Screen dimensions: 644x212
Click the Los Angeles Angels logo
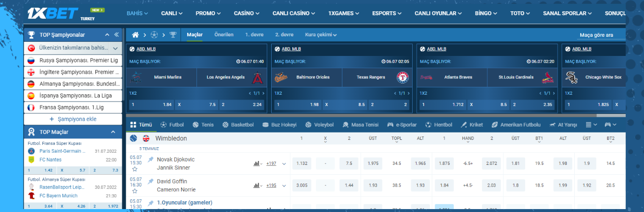click(257, 78)
